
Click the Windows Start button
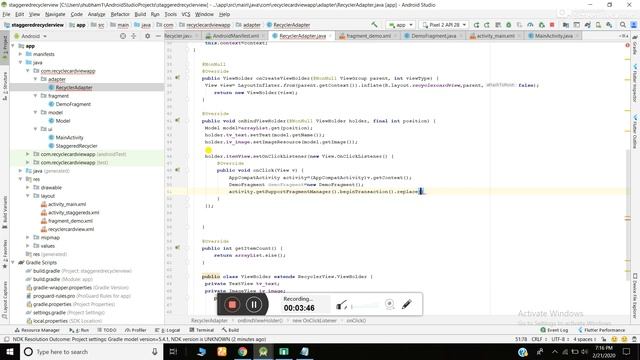[10, 351]
